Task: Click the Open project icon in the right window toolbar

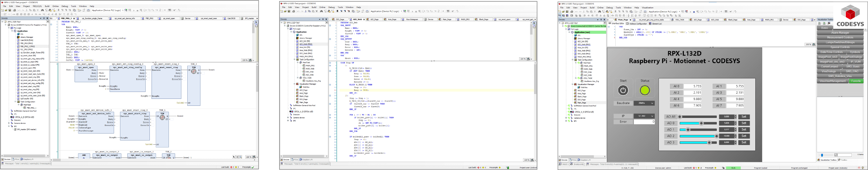Action: tap(564, 11)
